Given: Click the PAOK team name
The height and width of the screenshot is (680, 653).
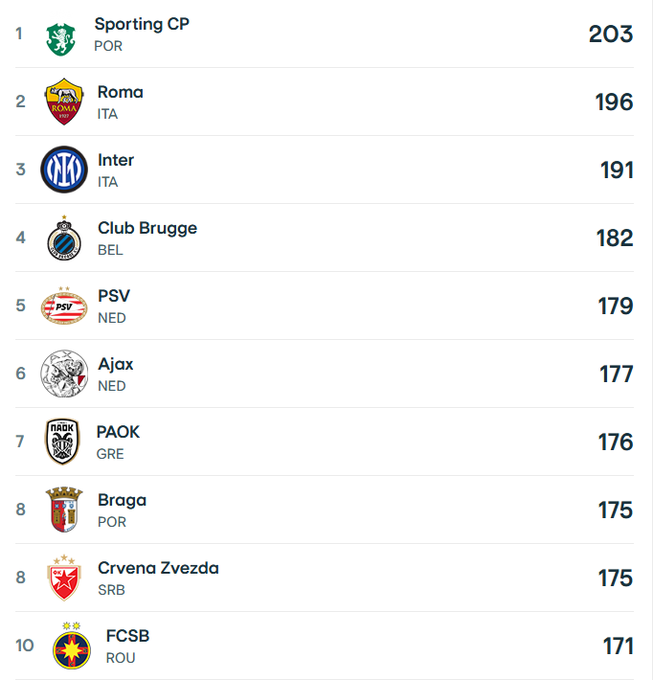Looking at the screenshot, I should click(118, 432).
